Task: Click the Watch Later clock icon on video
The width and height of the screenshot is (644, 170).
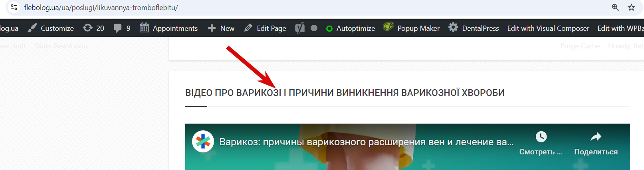Action: [x=541, y=137]
